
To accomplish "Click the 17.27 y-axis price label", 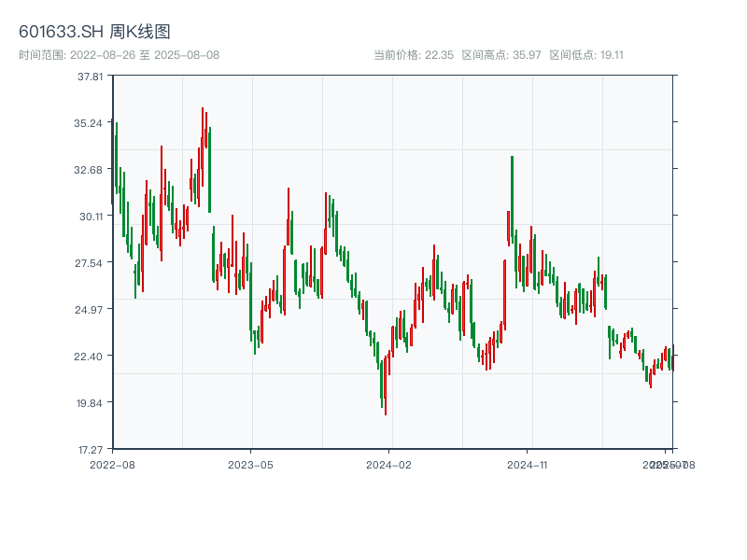I will click(x=91, y=450).
